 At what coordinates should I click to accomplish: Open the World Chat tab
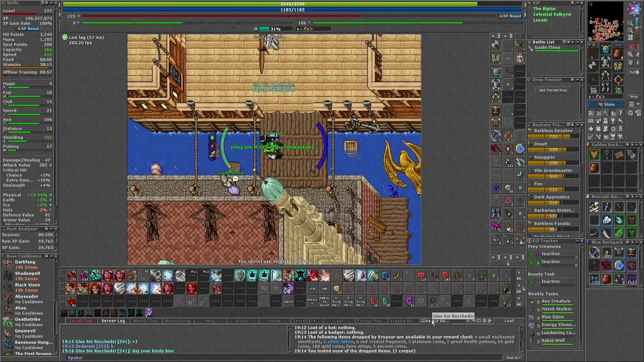point(145,321)
